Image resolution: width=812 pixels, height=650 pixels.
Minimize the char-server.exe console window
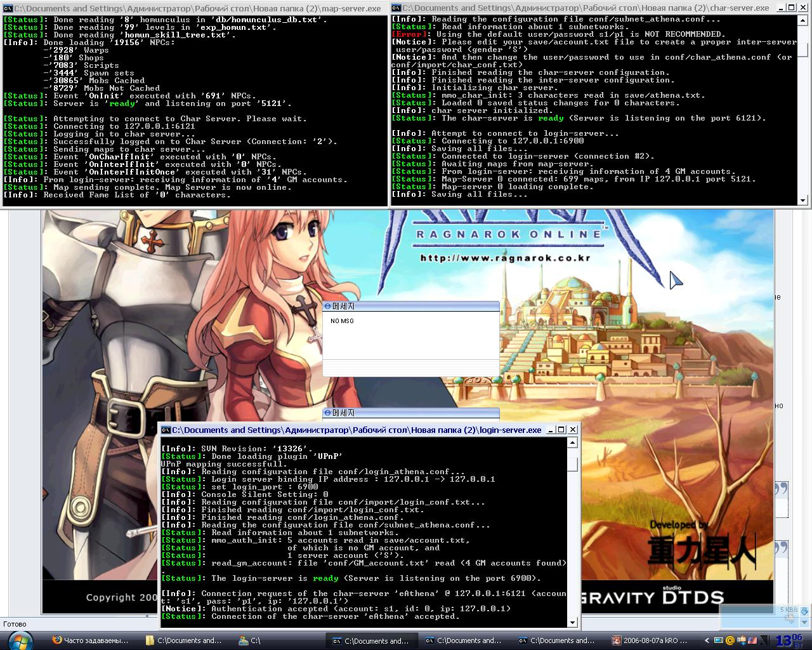[x=780, y=8]
